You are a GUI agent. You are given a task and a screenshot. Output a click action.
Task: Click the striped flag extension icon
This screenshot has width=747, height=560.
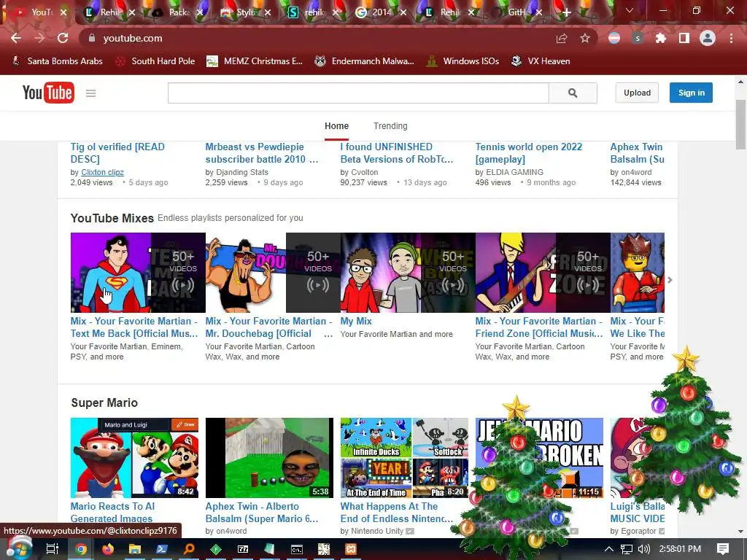pos(614,38)
